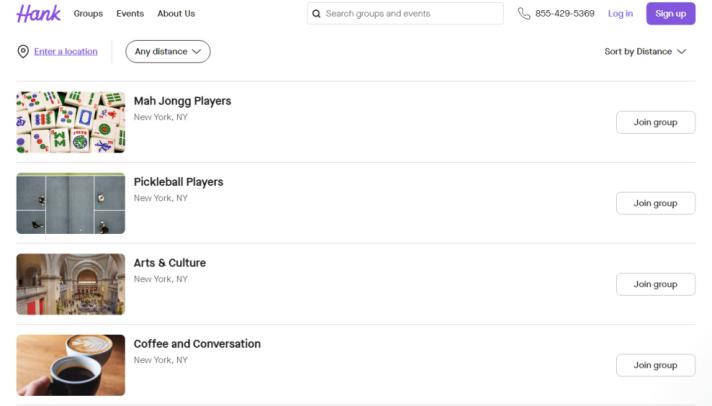The width and height of the screenshot is (712, 406).
Task: Click the phone icon in header
Action: [524, 14]
